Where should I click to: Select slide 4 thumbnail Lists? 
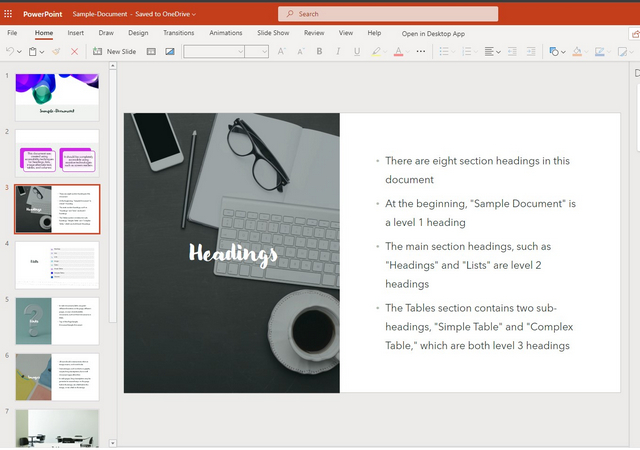tap(57, 265)
